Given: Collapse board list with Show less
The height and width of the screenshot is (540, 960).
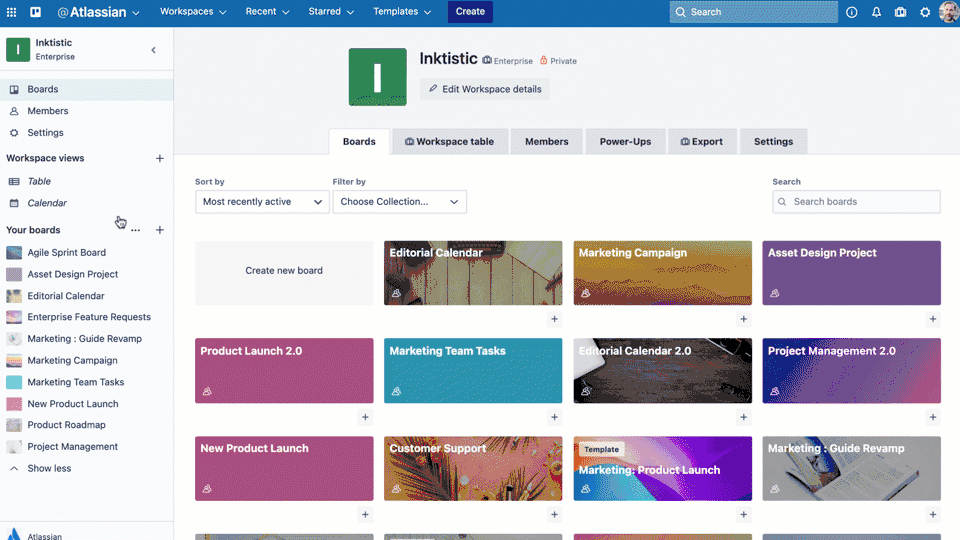Looking at the screenshot, I should (49, 468).
